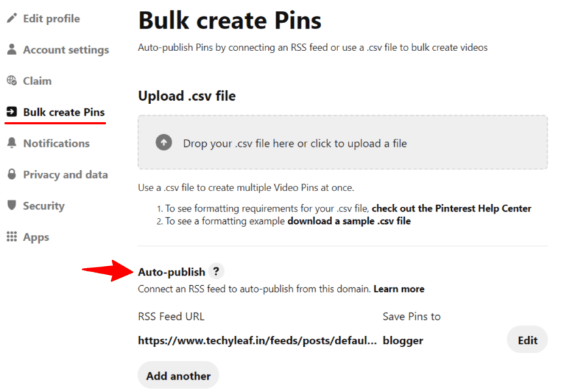Select the Security shield icon

pos(11,206)
